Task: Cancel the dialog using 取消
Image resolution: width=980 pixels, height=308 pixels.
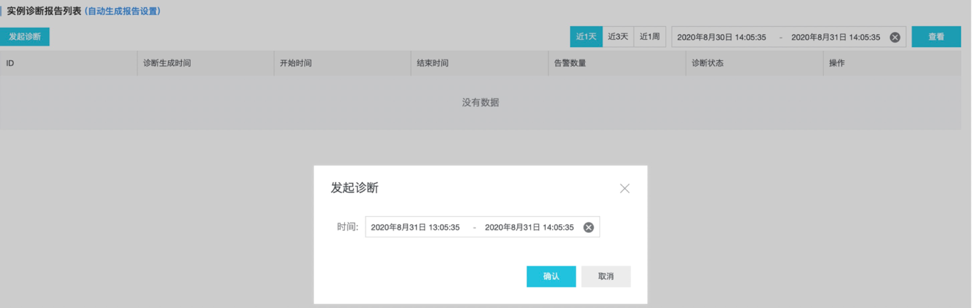Action: (606, 276)
